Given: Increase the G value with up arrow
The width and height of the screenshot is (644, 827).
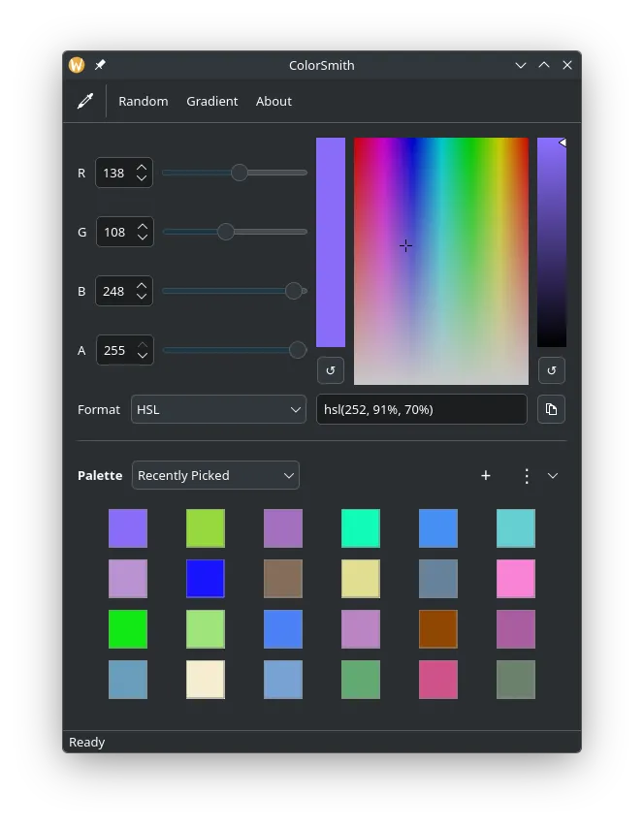Looking at the screenshot, I should click(x=143, y=226).
